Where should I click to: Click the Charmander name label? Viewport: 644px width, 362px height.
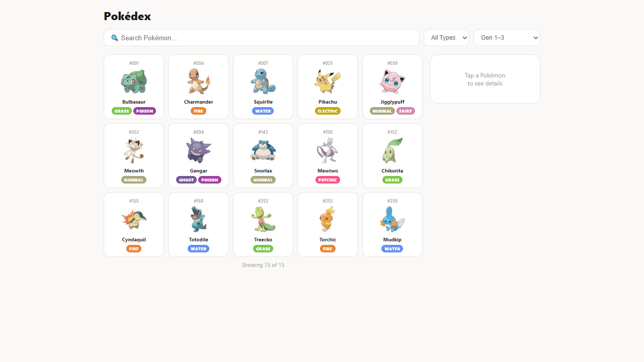pos(198,102)
